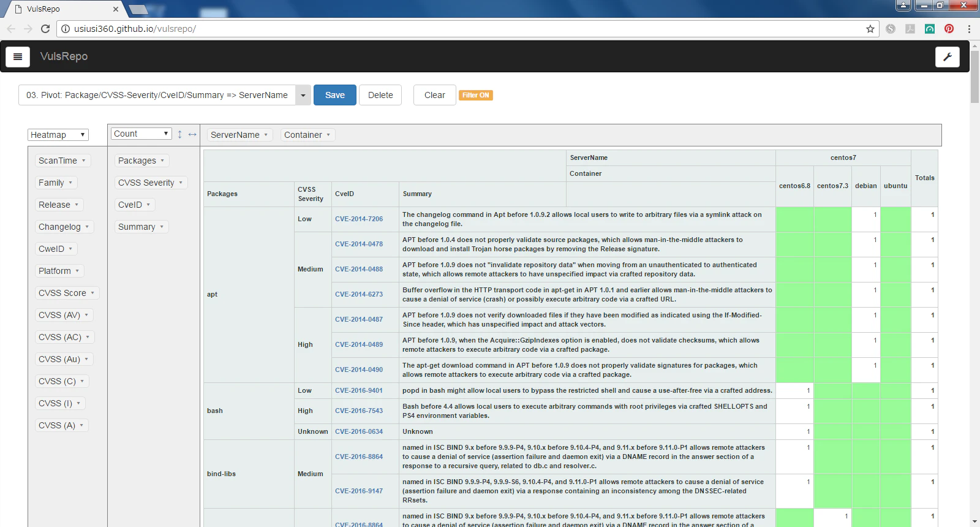Bookmark this page with the star icon
980x527 pixels.
coord(870,29)
